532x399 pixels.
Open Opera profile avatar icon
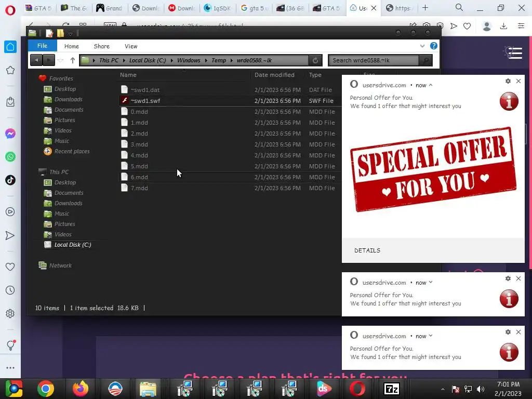[487, 26]
